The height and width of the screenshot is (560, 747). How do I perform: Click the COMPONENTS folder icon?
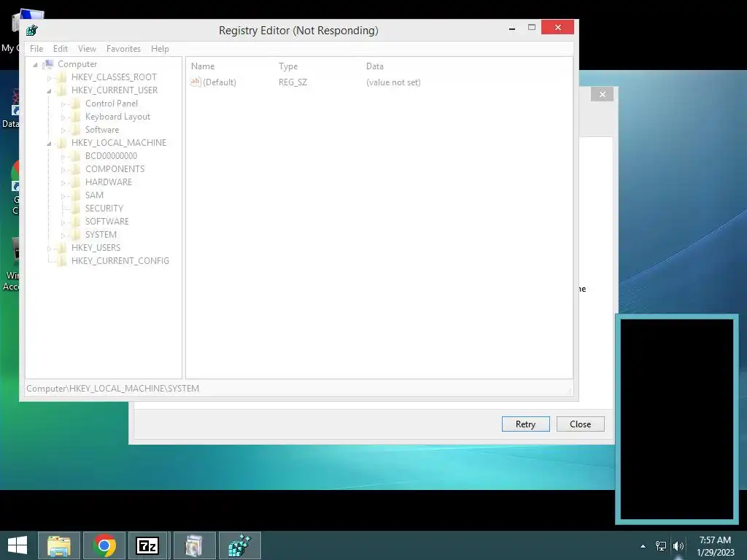(x=75, y=169)
